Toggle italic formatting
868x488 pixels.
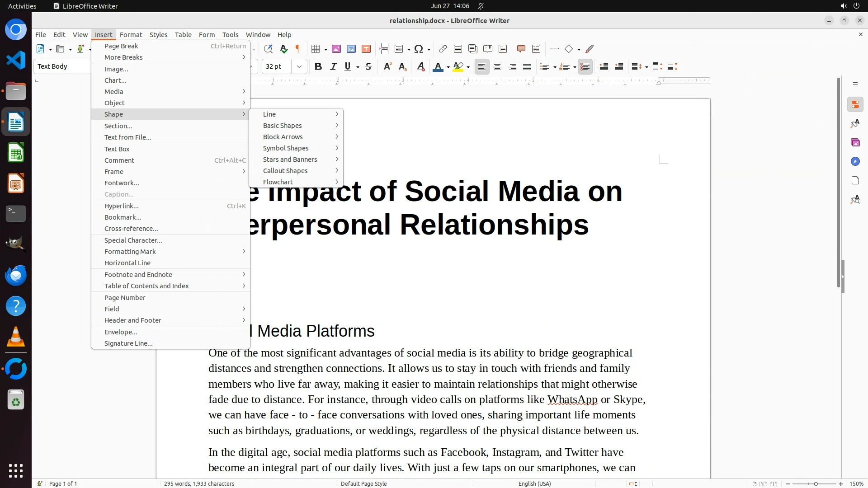(333, 67)
